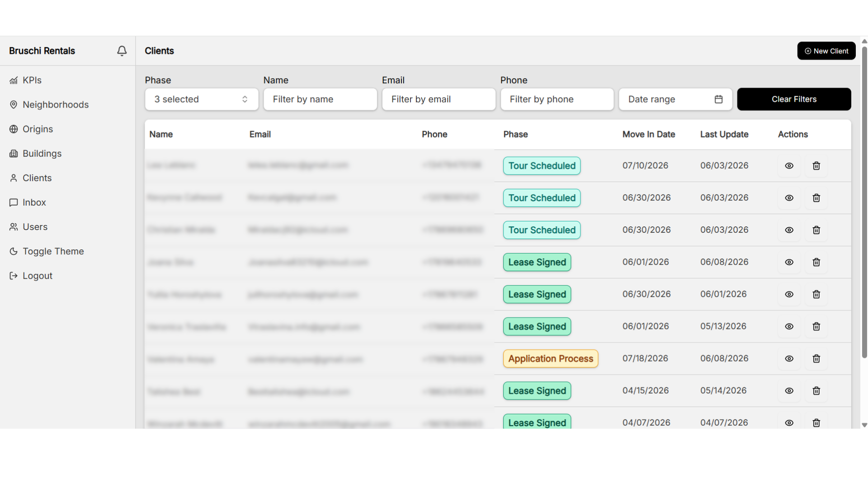Navigate to Buildings in sidebar
868x488 pixels.
tap(35, 153)
